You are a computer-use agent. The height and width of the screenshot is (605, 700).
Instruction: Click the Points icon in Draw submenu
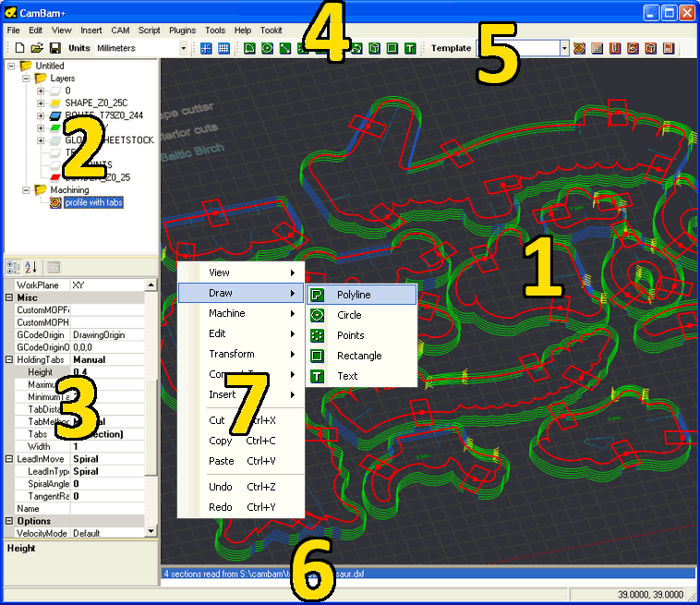tap(317, 335)
